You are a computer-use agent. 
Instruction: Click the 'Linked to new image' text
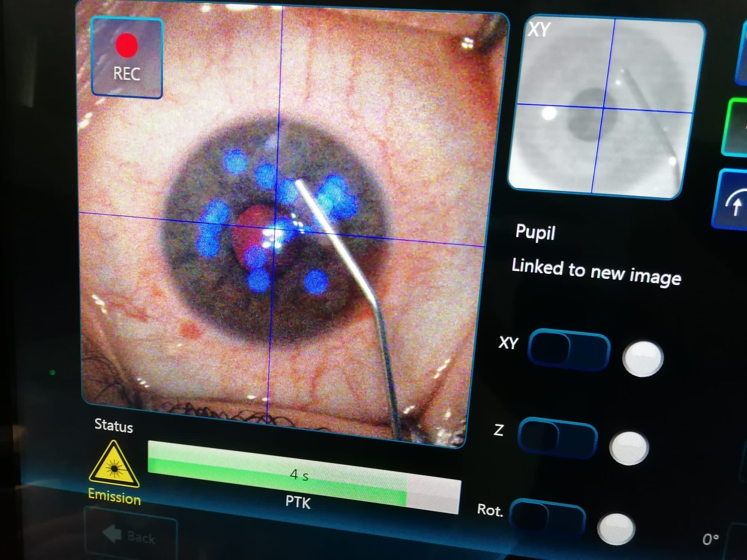[x=596, y=272]
